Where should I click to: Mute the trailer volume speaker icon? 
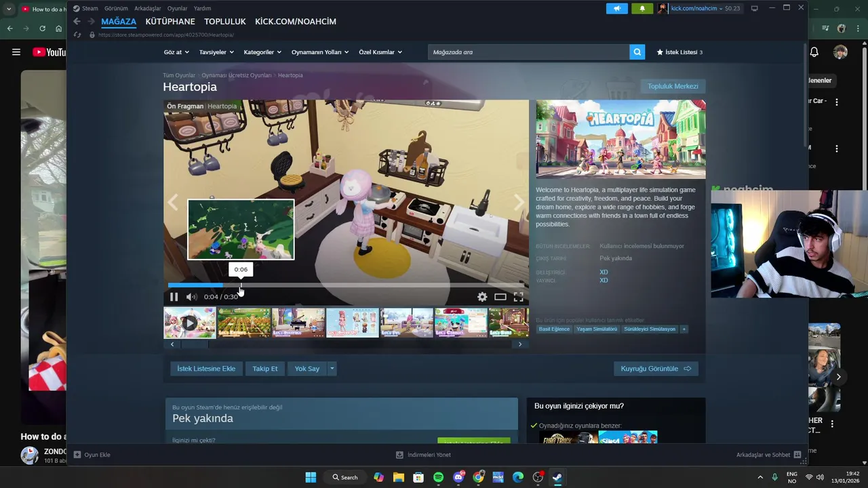[192, 297]
